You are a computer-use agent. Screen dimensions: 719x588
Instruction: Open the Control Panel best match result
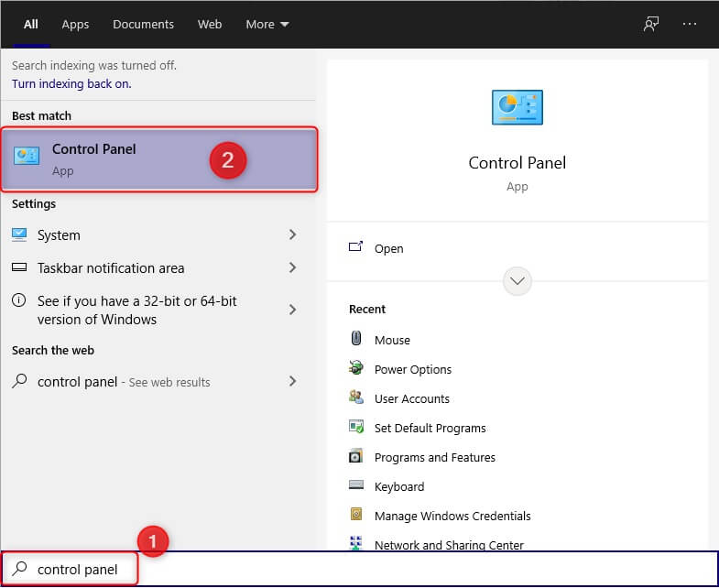(158, 159)
